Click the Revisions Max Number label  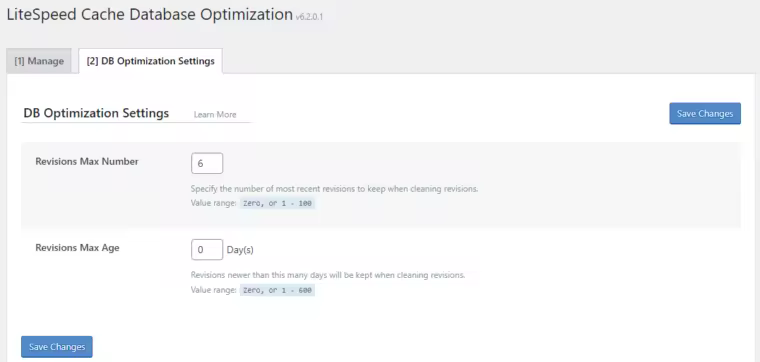87,162
